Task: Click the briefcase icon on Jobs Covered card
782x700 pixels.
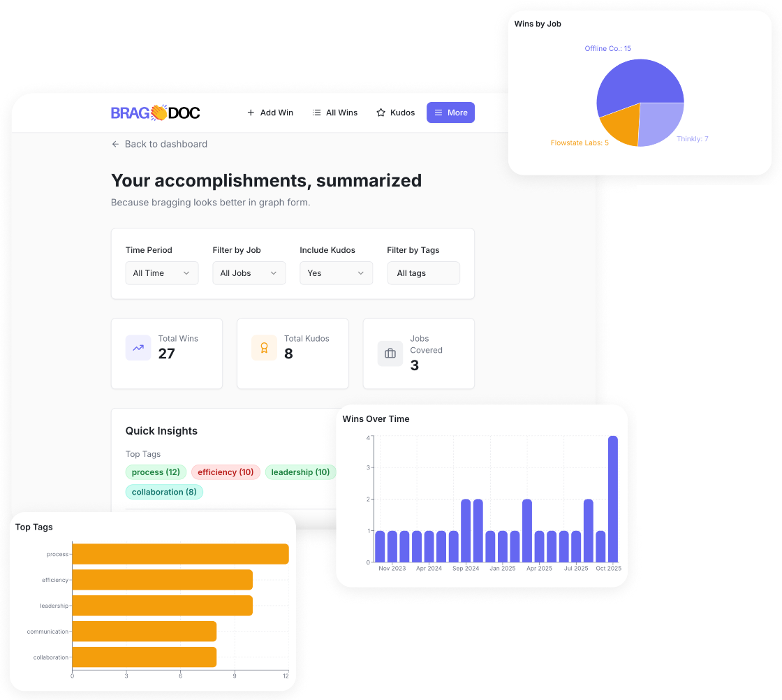Action: point(390,353)
